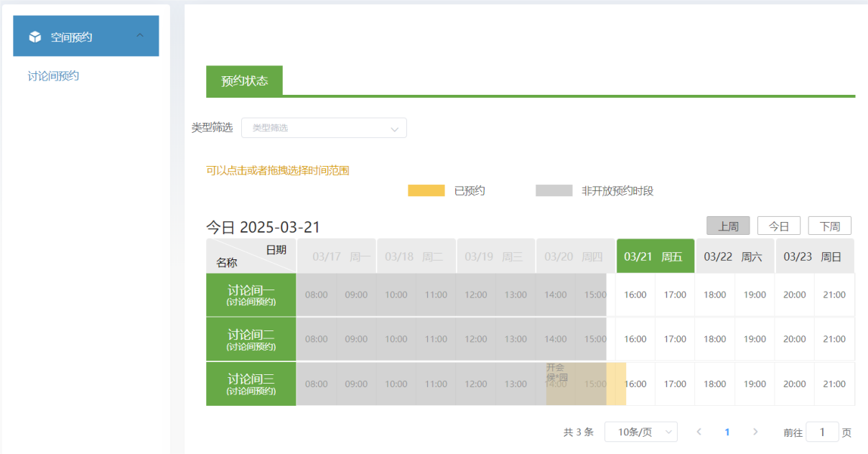Image resolution: width=868 pixels, height=454 pixels.
Task: Advance to next week with 下周 button
Action: [829, 226]
